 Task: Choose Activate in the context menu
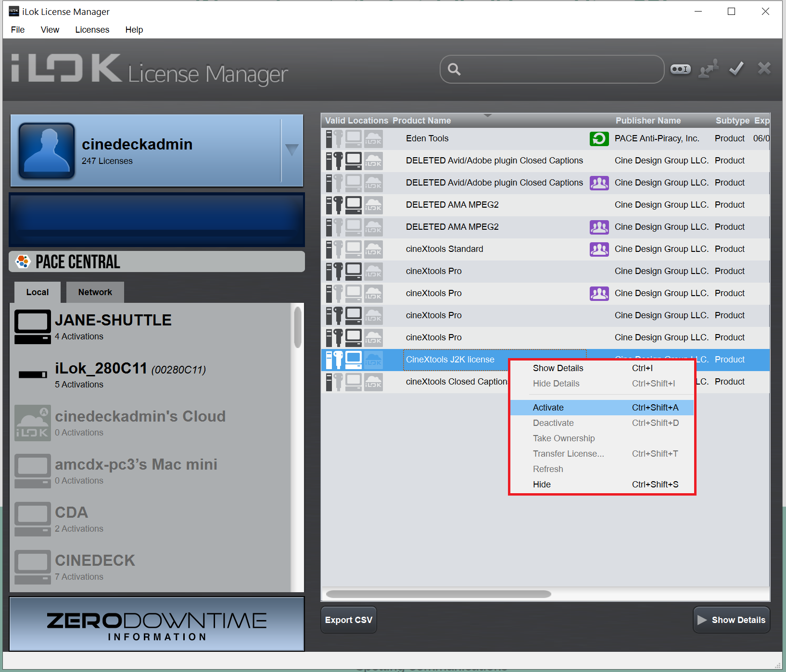tap(602, 408)
